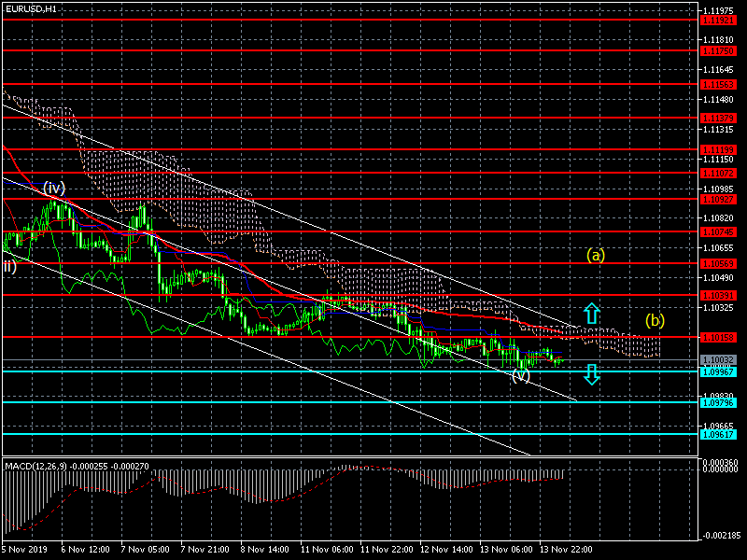
Task: Click the cyan up arrow icon
Action: pyautogui.click(x=592, y=313)
